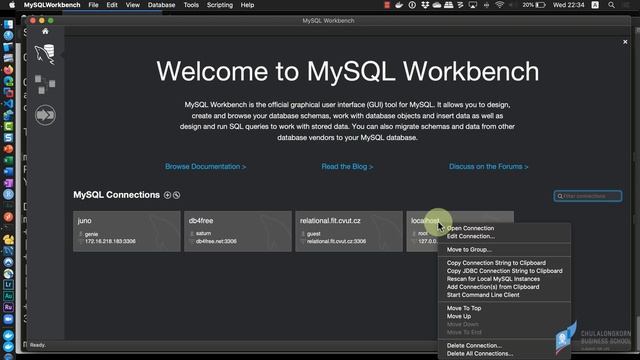Viewport: 640px width, 360px height.
Task: Open the View menu
Action: 133,5
